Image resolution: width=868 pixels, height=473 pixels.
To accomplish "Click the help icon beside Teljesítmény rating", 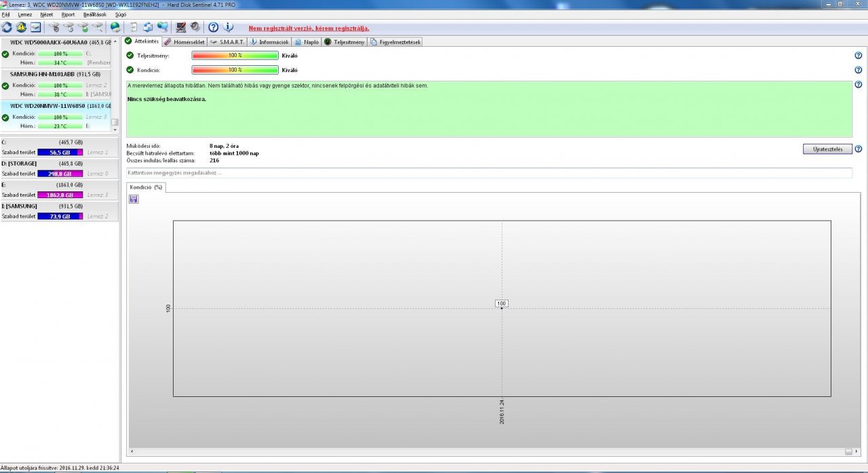I will point(859,56).
